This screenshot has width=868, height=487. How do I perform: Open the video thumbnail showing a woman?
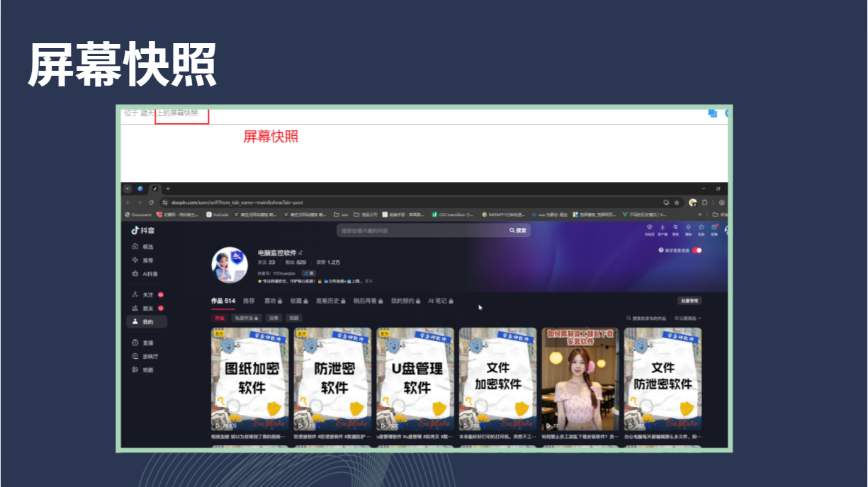point(580,379)
